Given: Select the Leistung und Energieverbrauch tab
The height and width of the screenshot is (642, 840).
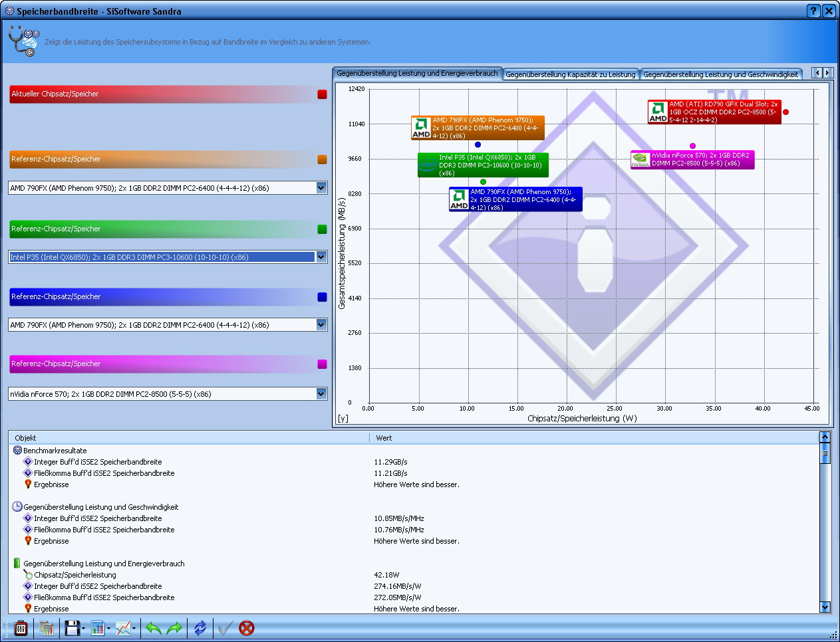Looking at the screenshot, I should pyautogui.click(x=417, y=73).
